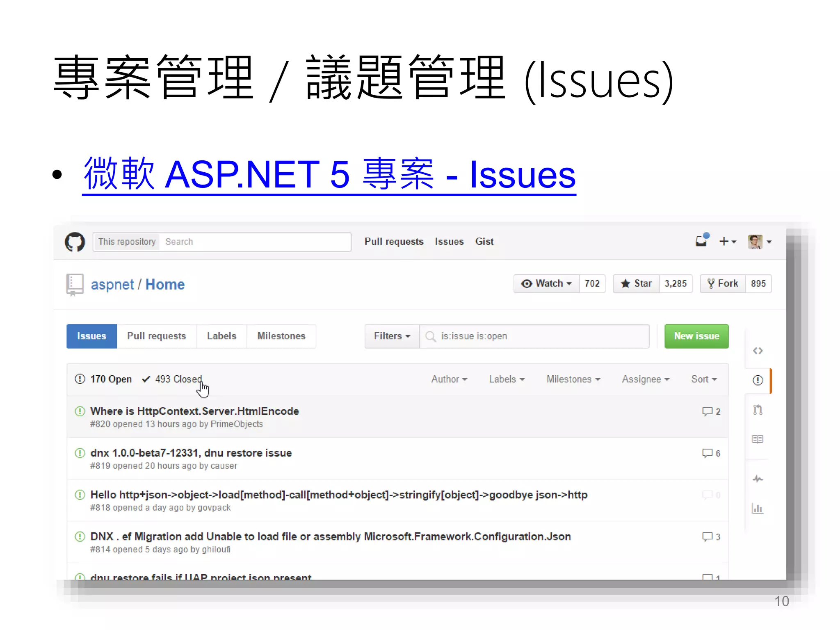Screen dimensions: 840x630
Task: Open Gist in top navigation
Action: [x=484, y=242]
